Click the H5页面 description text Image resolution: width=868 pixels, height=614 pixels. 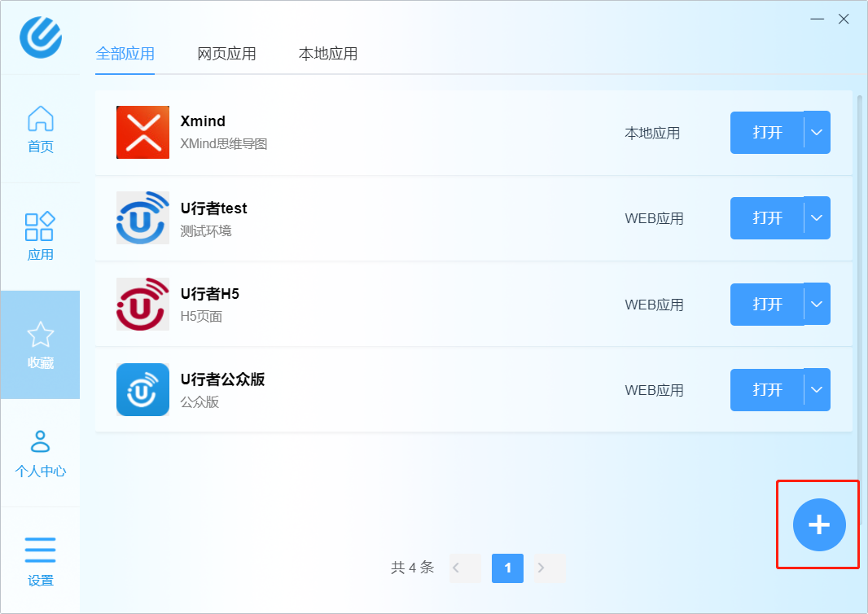pos(201,317)
